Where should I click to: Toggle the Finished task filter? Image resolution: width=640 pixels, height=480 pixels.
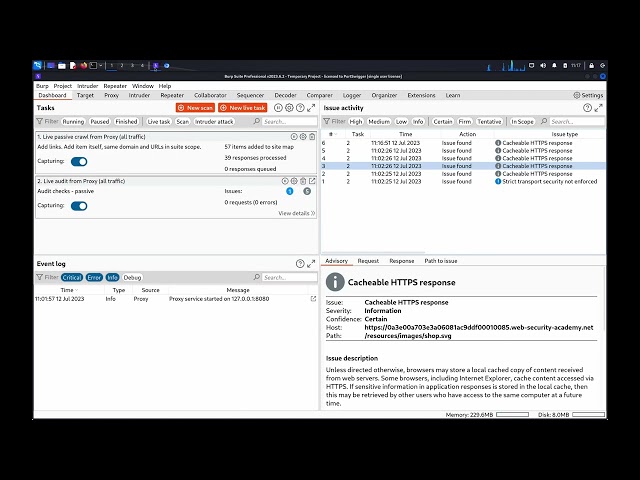coord(126,122)
